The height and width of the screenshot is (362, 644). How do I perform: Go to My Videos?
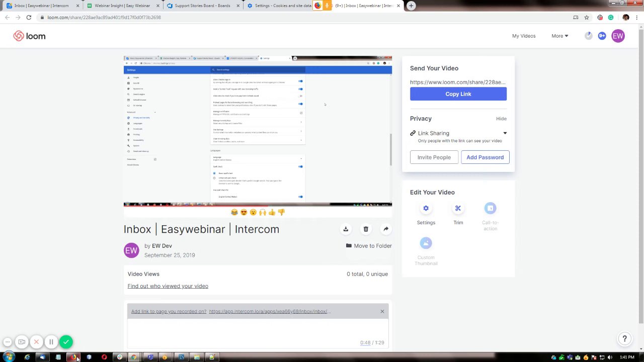(524, 36)
